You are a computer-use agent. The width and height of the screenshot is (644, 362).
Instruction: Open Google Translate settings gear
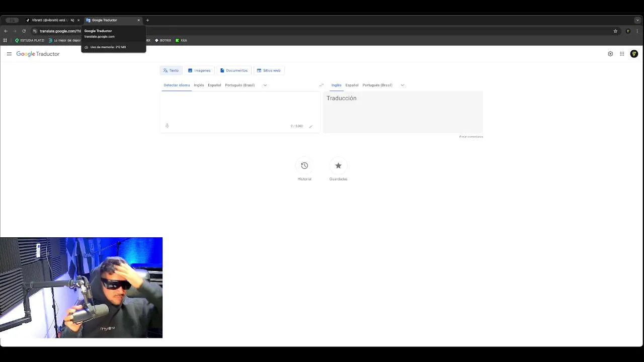tap(610, 54)
